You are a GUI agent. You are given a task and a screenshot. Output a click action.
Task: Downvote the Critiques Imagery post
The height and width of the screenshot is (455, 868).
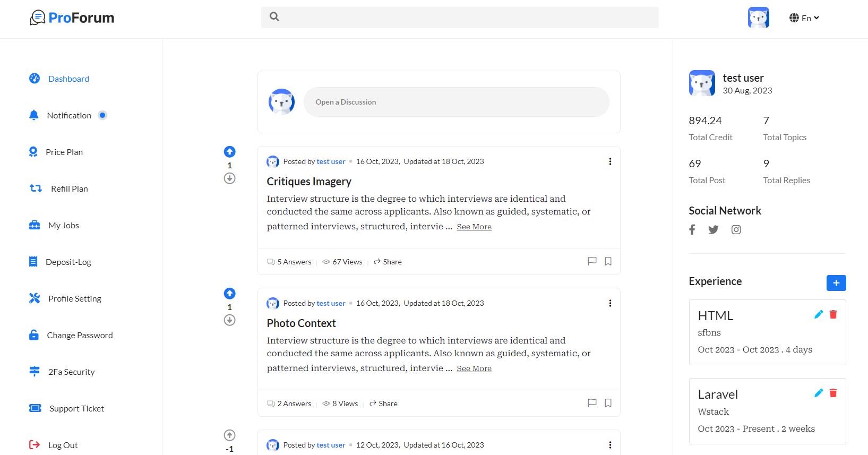[229, 178]
